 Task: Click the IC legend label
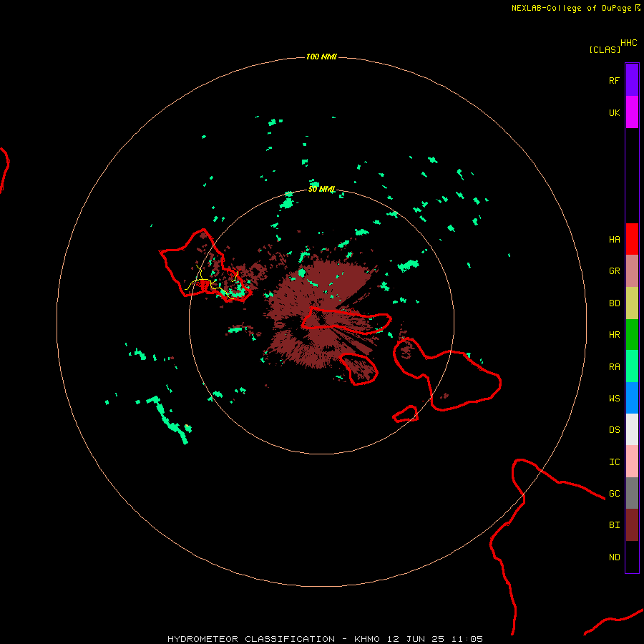point(614,462)
